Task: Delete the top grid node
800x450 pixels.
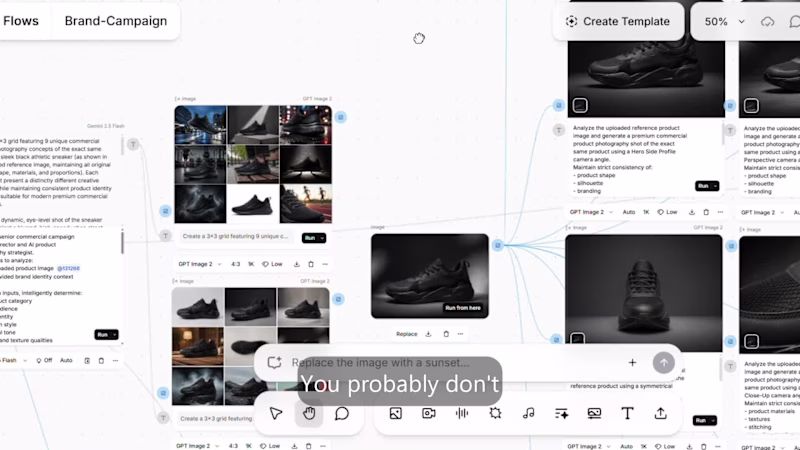Action: [311, 264]
